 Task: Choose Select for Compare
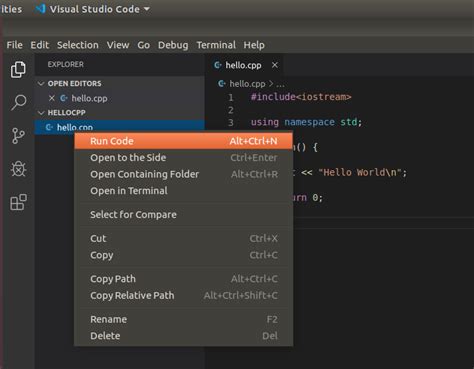[183, 215]
